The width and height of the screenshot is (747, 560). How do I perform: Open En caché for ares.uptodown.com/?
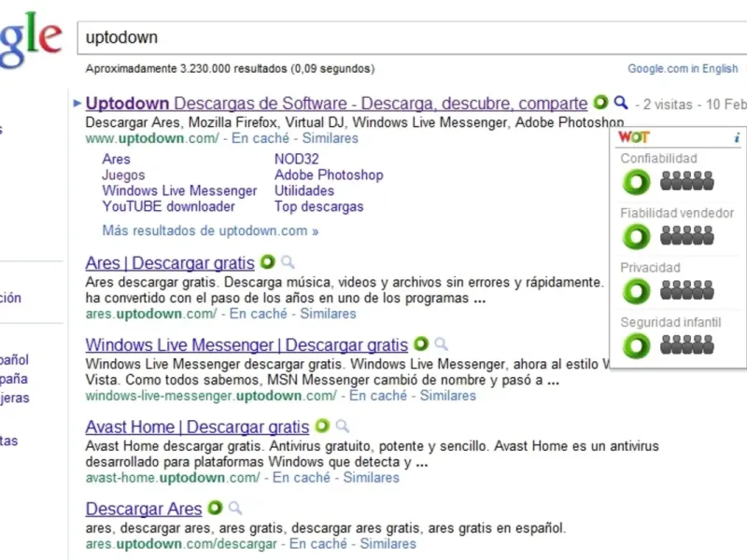click(259, 314)
